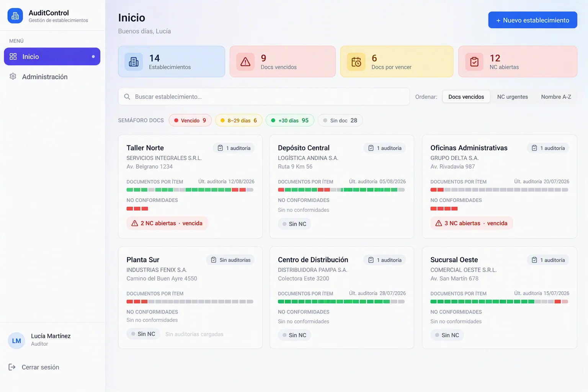Viewport: 588px width, 392px height.
Task: Click the LM user avatar
Action: [x=16, y=341]
